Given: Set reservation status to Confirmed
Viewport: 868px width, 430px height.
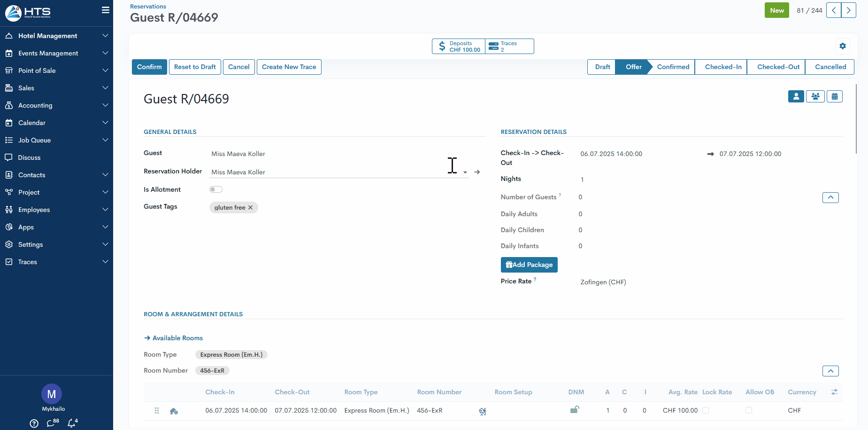Looking at the screenshot, I should click(673, 67).
